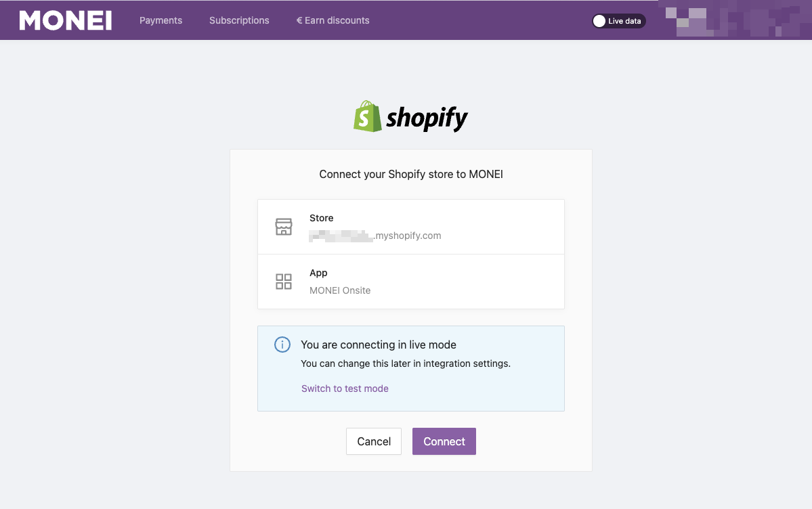
Task: Click the "You are connecting in live mode" notice
Action: (379, 345)
